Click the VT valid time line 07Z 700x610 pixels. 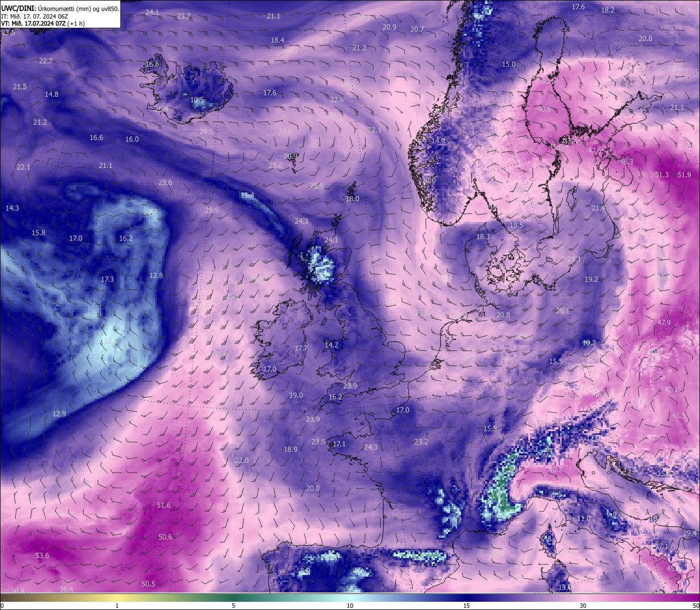(43, 24)
